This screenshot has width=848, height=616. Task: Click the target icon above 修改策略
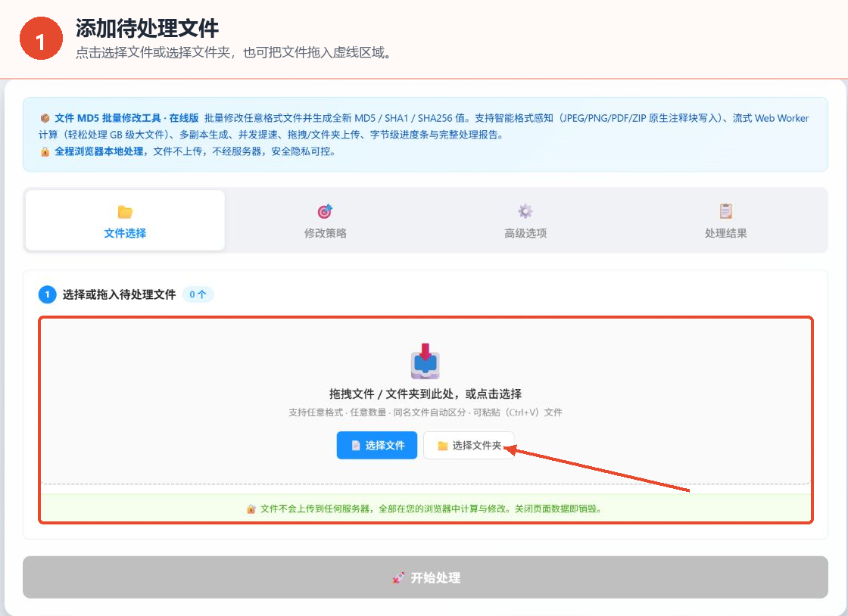tap(325, 210)
